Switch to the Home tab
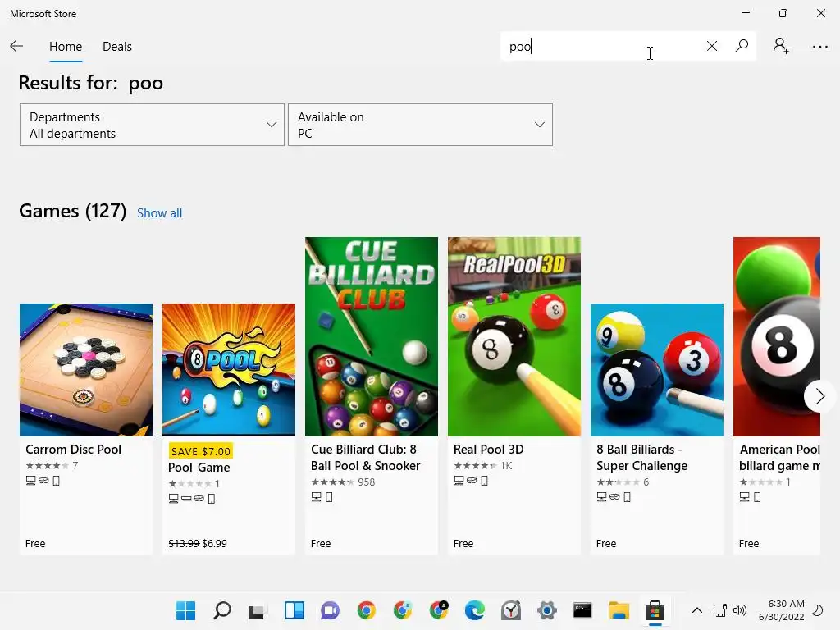 [66, 47]
